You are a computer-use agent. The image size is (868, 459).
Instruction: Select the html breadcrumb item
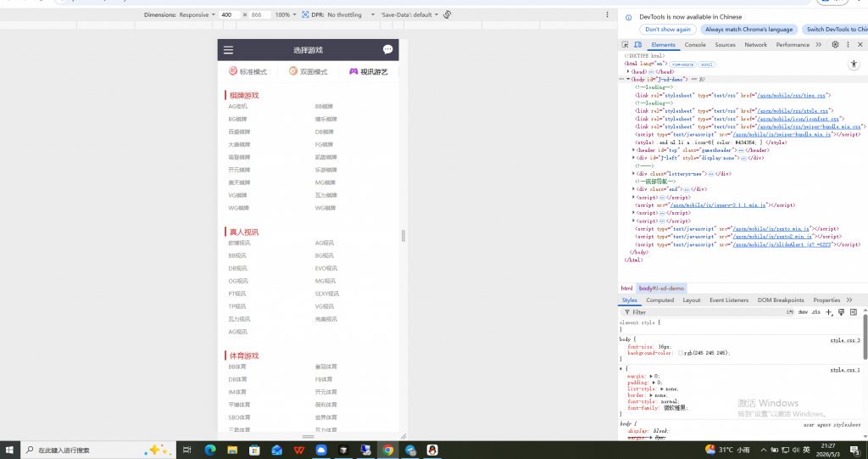626,288
